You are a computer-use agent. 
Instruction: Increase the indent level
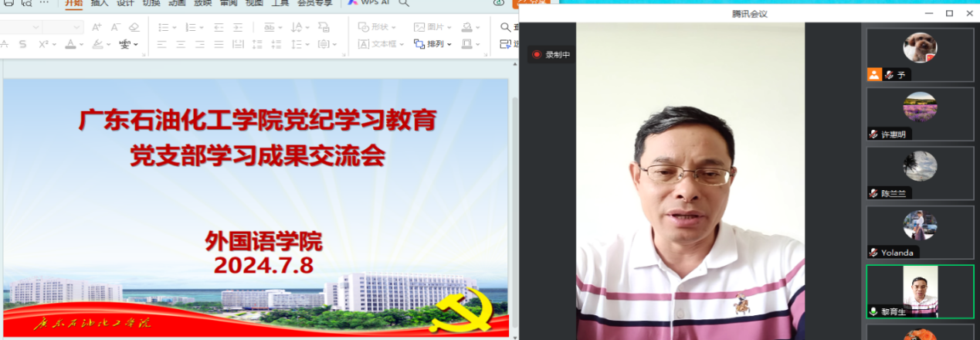click(x=238, y=27)
